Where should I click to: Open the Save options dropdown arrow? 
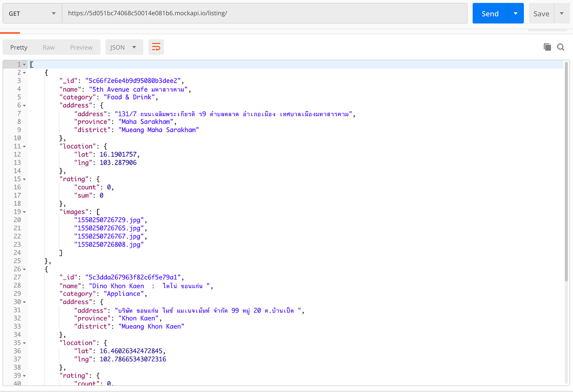562,14
